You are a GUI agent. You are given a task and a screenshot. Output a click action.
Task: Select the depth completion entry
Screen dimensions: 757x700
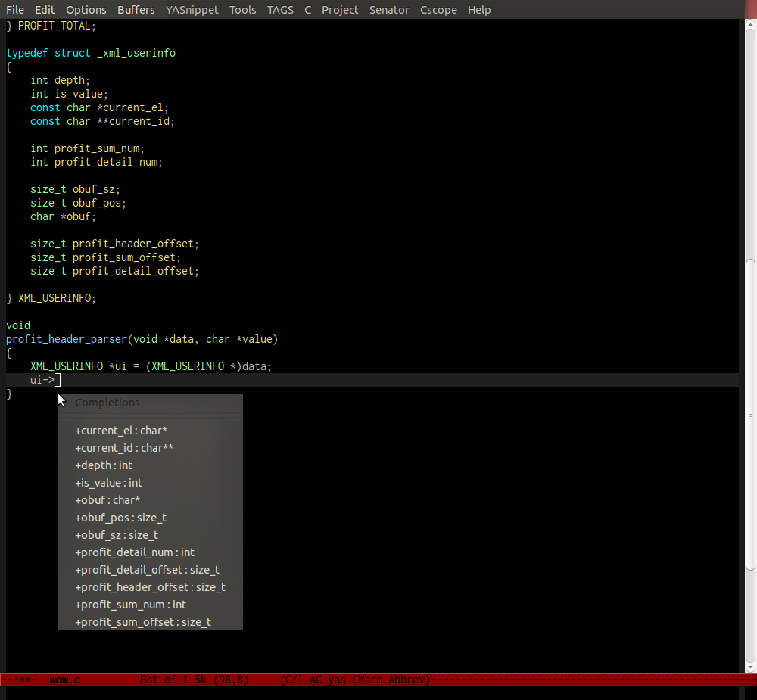pyautogui.click(x=104, y=465)
